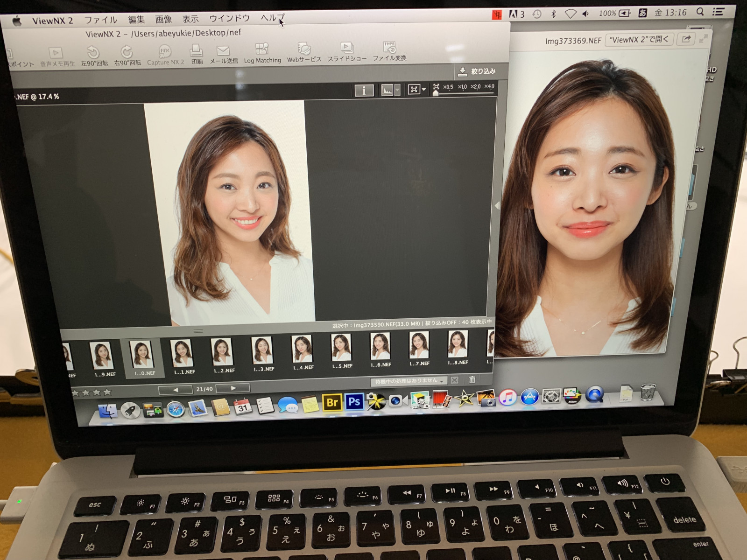
Task: Delete selected image with the filmstrip trash icon
Action: click(x=472, y=379)
